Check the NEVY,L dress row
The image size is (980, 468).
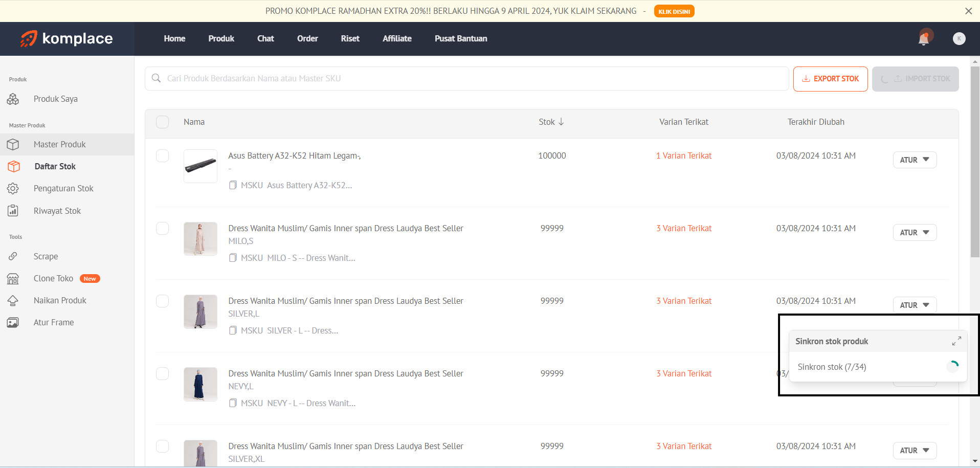coord(163,373)
